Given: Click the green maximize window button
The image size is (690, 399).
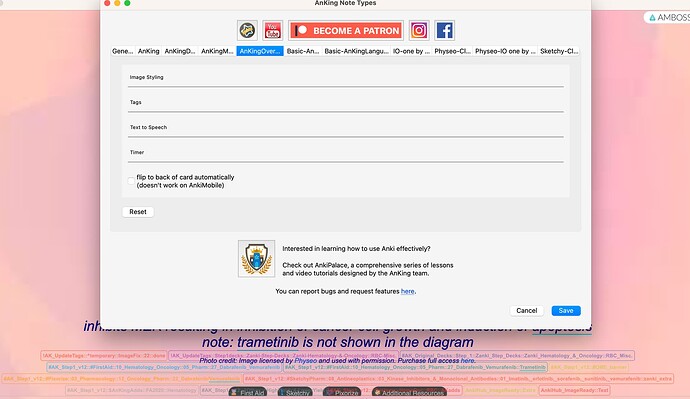Looking at the screenshot, I should (x=127, y=3).
